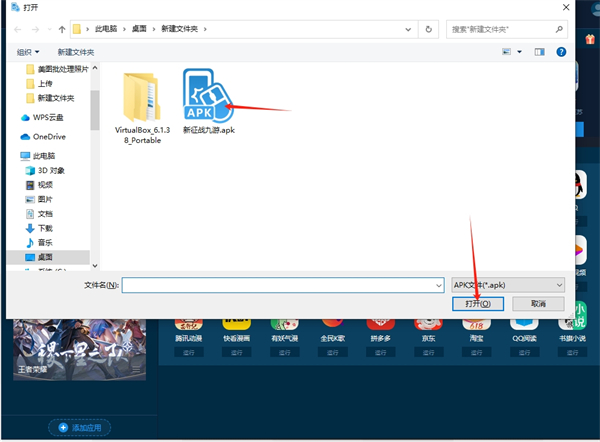This screenshot has width=600, height=442.
Task: Open the recent locations dropdown arrow
Action: [x=49, y=29]
